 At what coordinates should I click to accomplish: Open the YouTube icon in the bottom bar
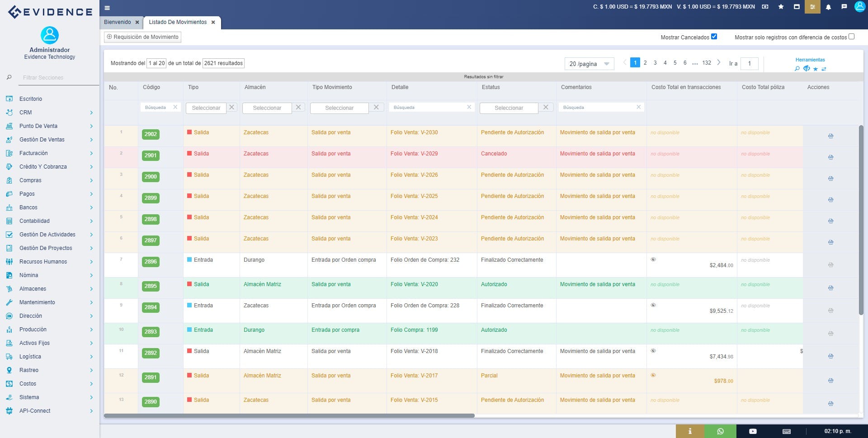coord(753,431)
